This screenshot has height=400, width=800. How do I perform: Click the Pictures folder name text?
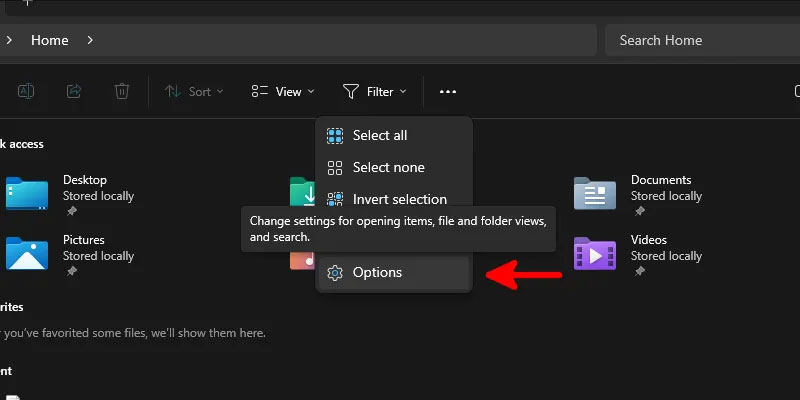84,240
